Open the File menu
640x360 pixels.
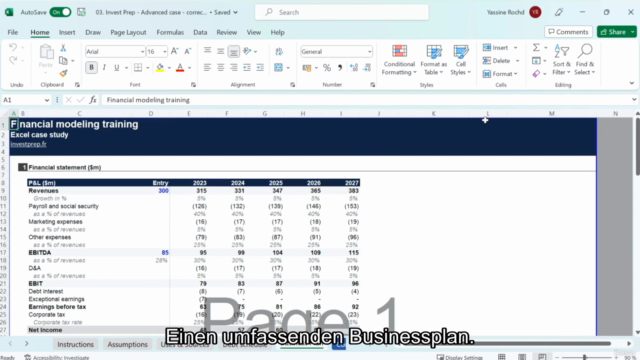pos(13,32)
